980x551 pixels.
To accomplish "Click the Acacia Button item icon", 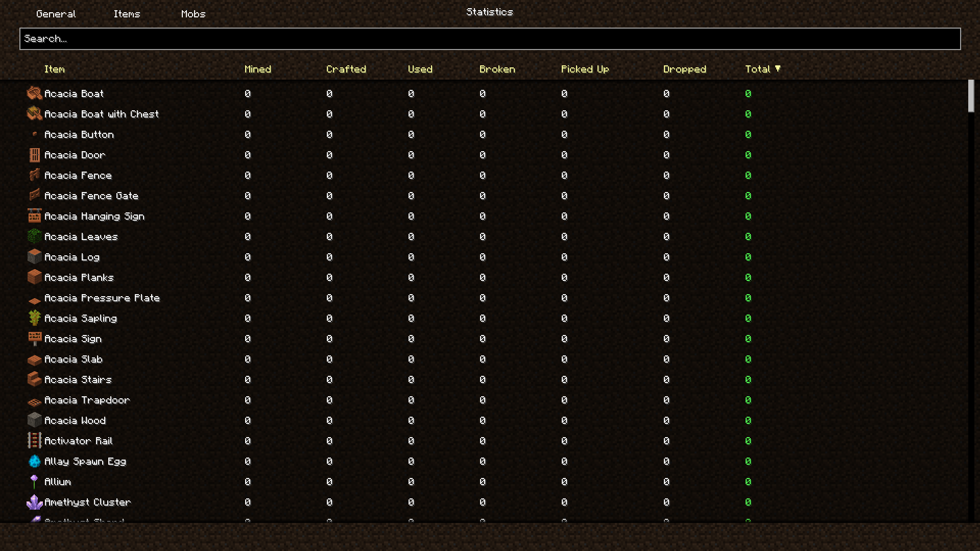I will point(34,134).
